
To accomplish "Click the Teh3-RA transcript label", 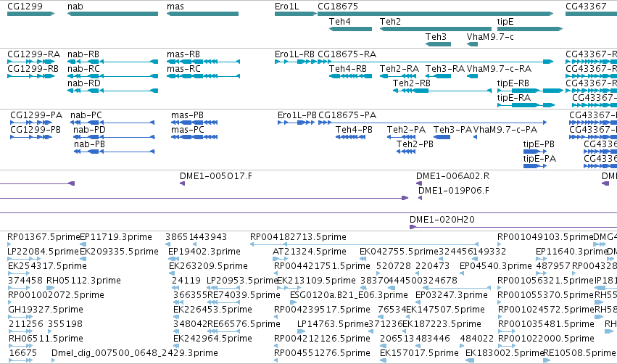I will [x=445, y=68].
